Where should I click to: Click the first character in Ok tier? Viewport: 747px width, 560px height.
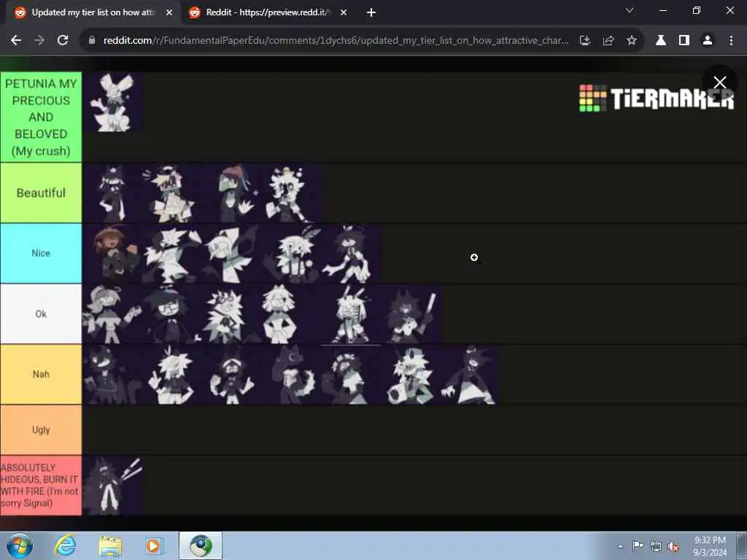pyautogui.click(x=112, y=314)
